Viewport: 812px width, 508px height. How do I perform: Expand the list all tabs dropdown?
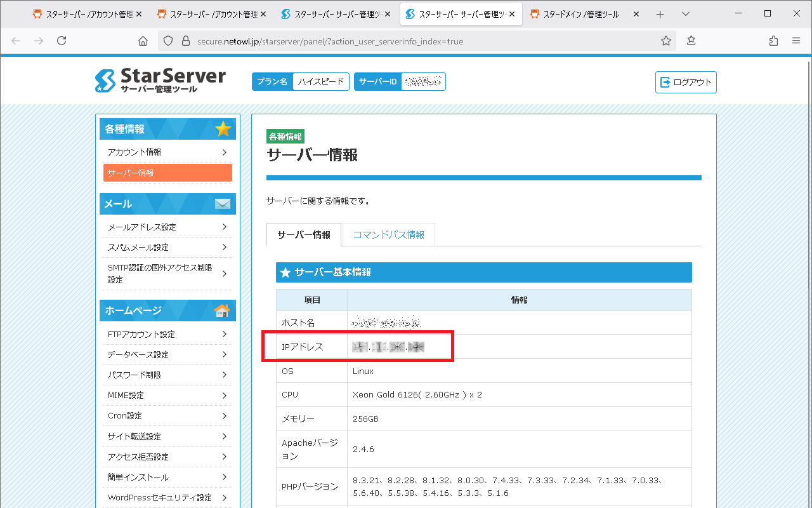coord(686,14)
